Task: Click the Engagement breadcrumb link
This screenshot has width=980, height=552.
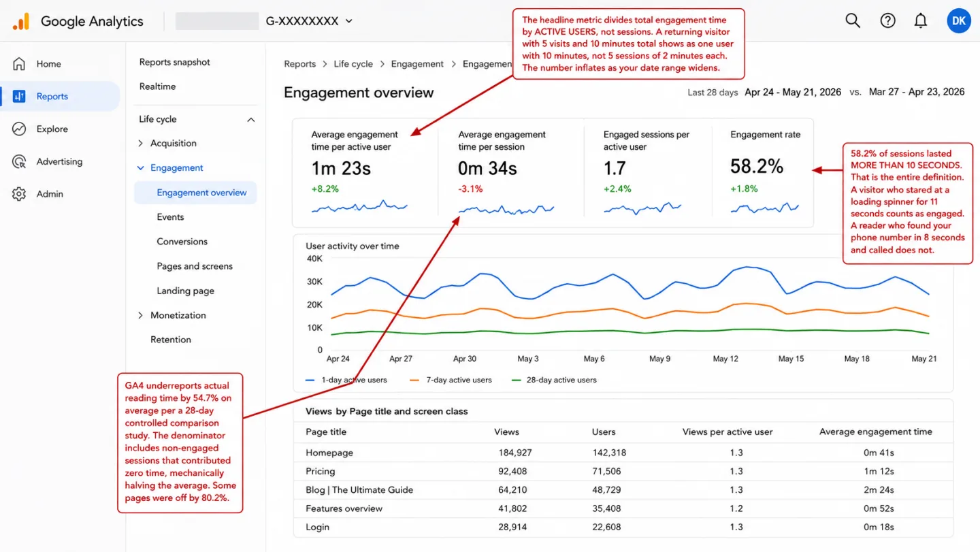Action: coord(417,64)
